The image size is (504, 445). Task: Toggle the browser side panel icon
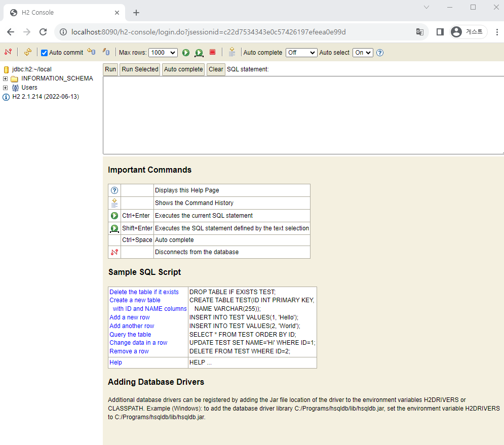pyautogui.click(x=440, y=32)
